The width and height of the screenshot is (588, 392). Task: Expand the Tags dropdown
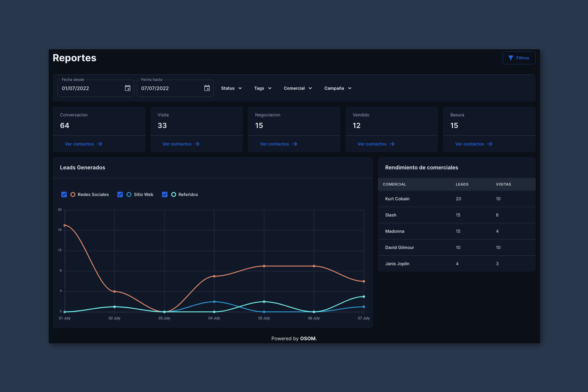pos(263,88)
